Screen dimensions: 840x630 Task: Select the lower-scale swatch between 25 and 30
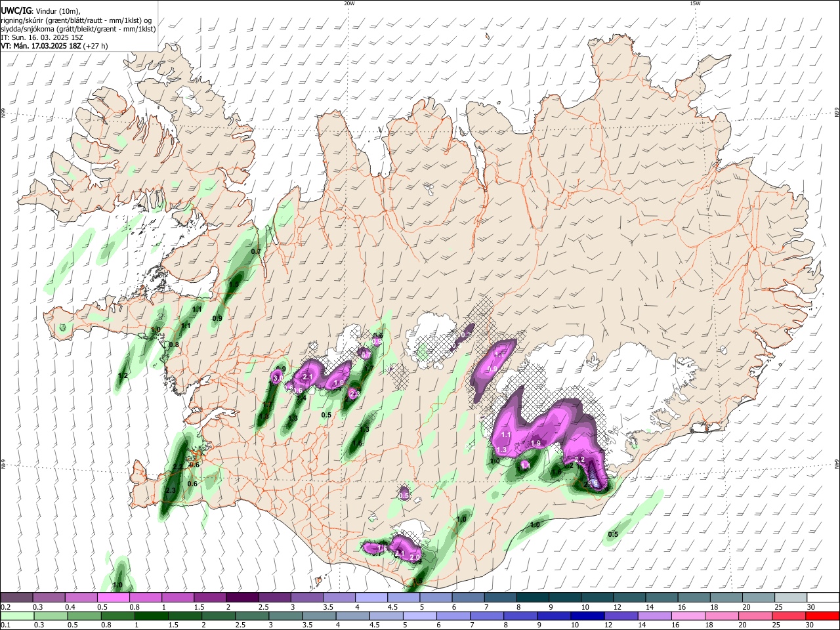788,616
